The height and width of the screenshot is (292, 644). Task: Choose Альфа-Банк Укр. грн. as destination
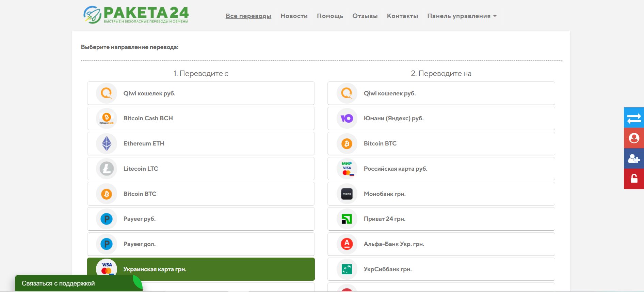pos(441,244)
